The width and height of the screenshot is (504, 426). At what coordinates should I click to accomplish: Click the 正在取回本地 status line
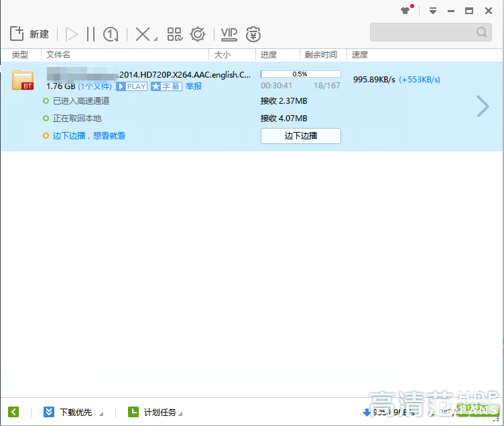(x=77, y=119)
